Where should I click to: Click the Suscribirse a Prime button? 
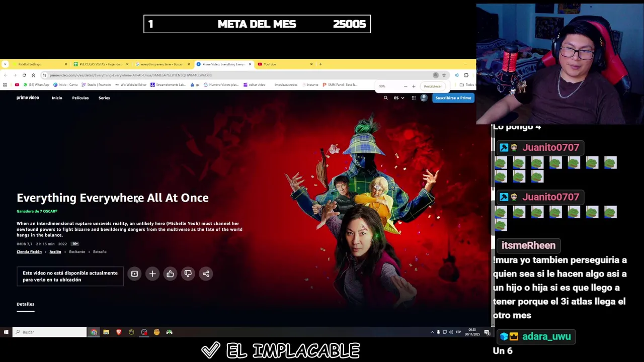[x=453, y=98]
